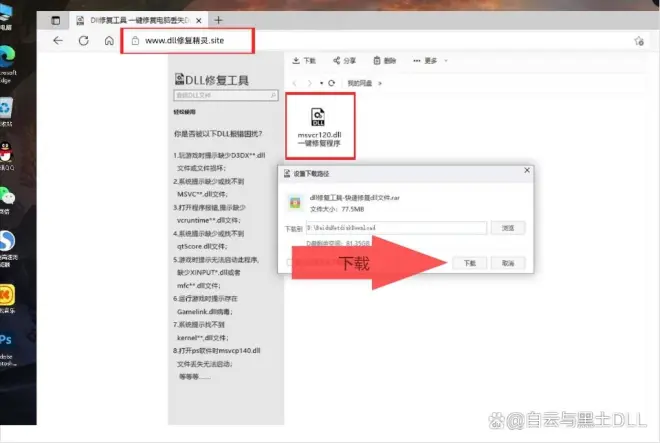Select the msvcr120.dll file thumbnail

tap(319, 124)
